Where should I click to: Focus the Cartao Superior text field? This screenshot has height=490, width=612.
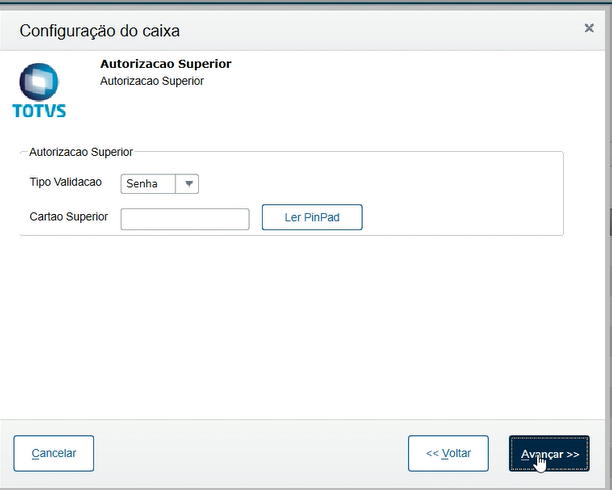[x=184, y=218]
